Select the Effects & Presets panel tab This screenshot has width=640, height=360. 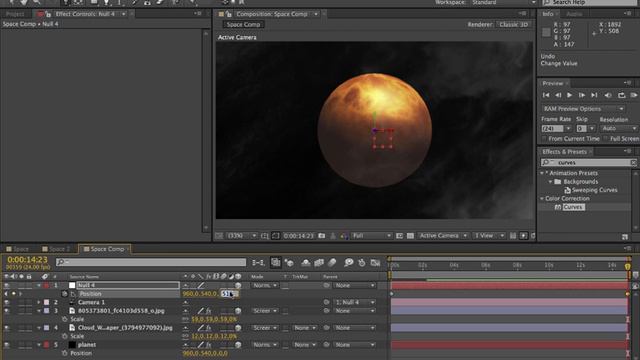564,152
